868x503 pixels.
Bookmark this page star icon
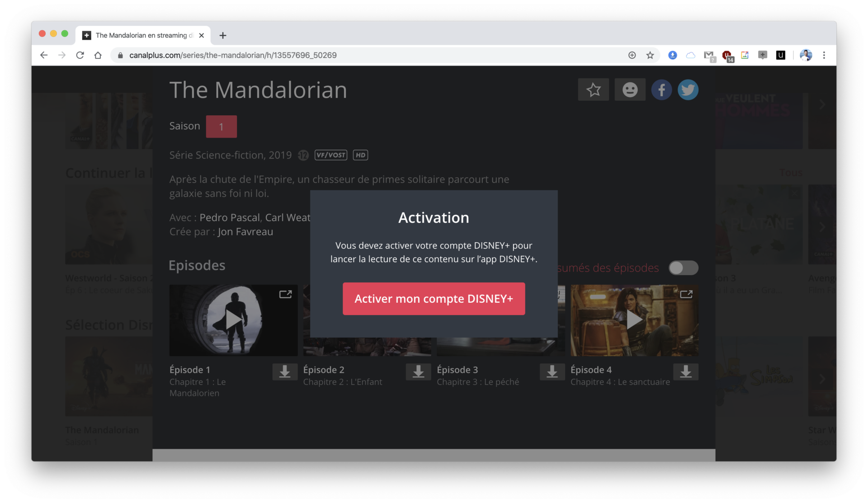click(650, 55)
